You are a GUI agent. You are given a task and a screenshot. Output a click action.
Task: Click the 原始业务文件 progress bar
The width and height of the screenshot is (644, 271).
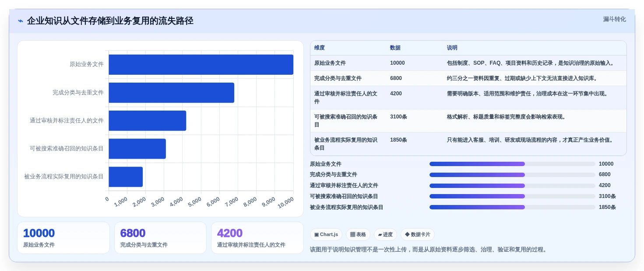[x=512, y=164]
